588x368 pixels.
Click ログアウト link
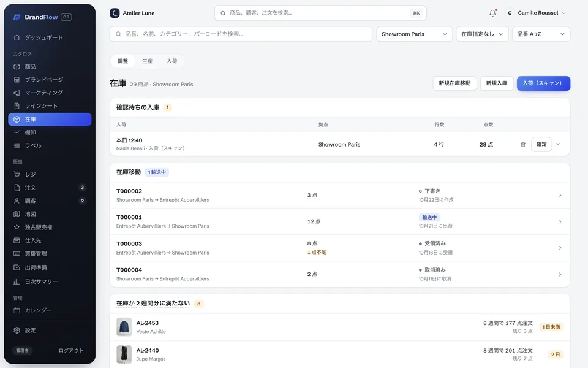tap(71, 350)
